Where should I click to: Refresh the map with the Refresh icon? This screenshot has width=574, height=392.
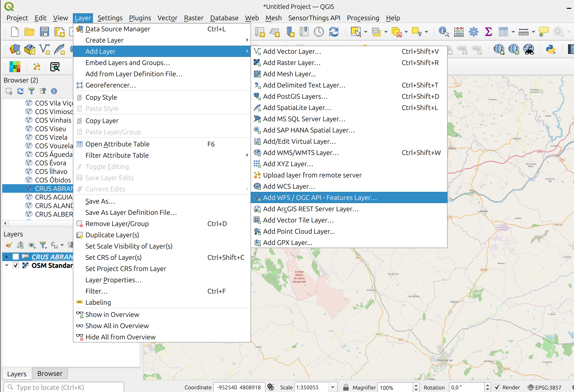tap(334, 32)
